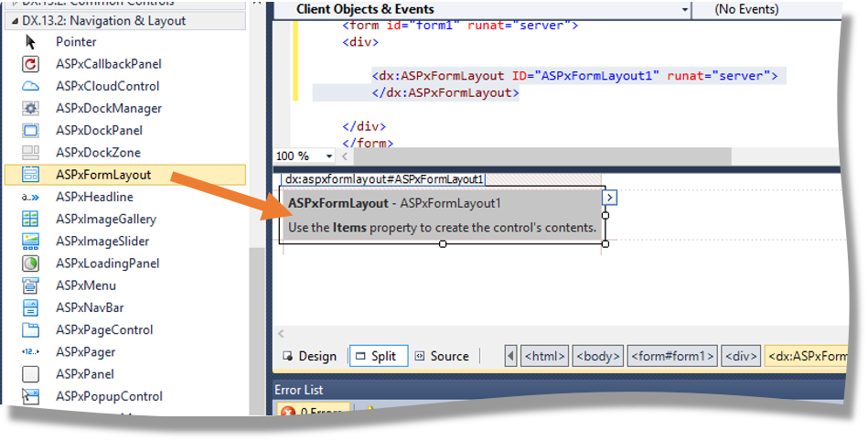This screenshot has height=441, width=868.
Task: Click the tag navigator left arrow button
Action: [x=511, y=356]
